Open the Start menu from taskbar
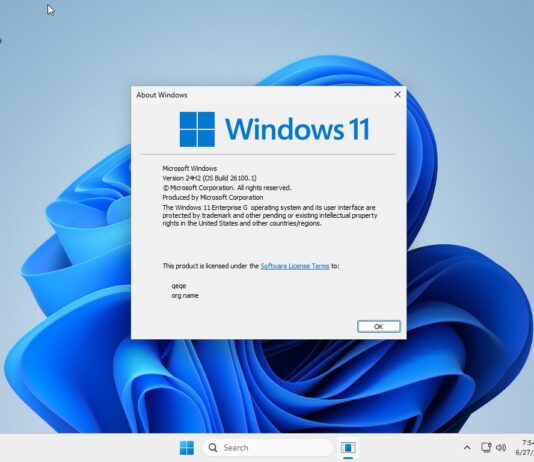The width and height of the screenshot is (534, 462). point(187,447)
